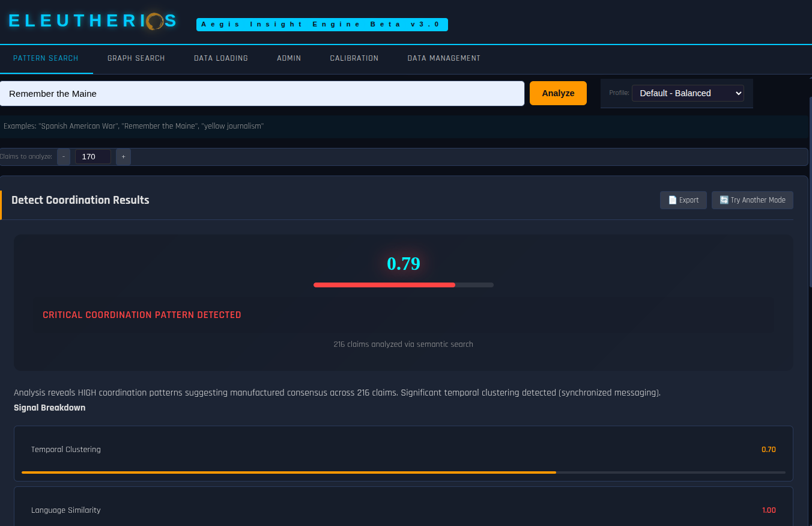
Task: Decrease claims count with minus button
Action: (64, 157)
